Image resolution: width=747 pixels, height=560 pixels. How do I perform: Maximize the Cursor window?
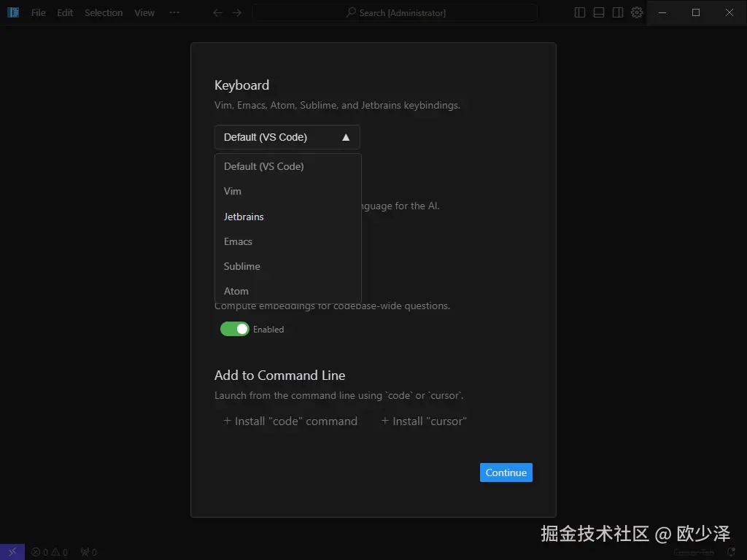[696, 13]
